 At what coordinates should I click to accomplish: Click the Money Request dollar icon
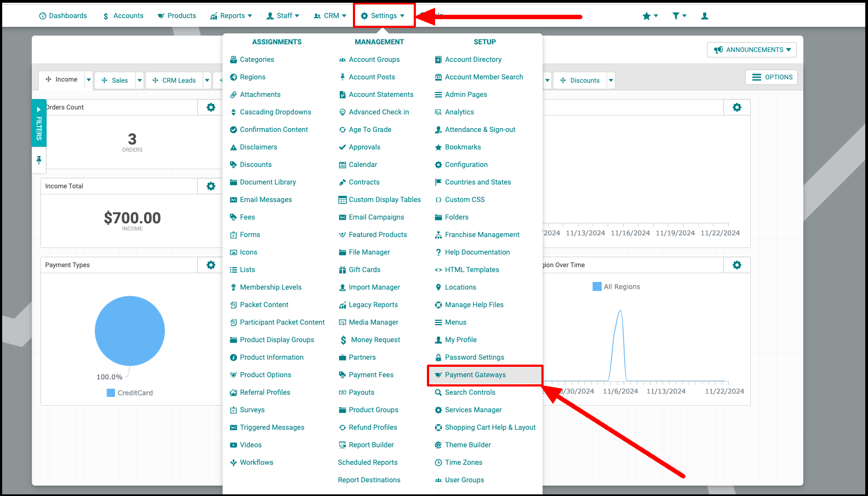(343, 340)
